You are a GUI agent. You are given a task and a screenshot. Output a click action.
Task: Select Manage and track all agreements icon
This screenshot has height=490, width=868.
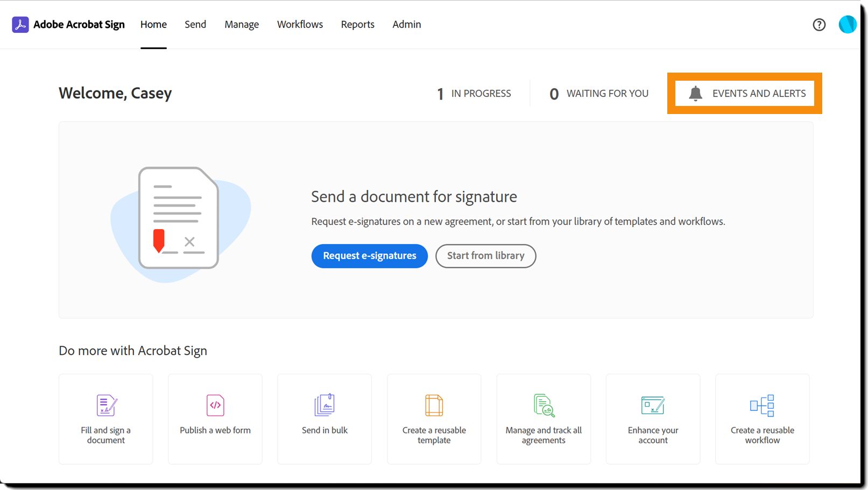pos(544,406)
